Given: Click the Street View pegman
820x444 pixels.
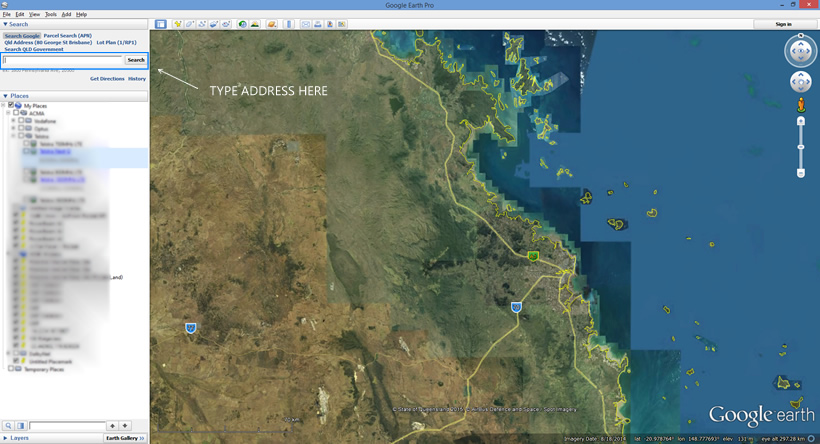Looking at the screenshot, I should [x=801, y=105].
